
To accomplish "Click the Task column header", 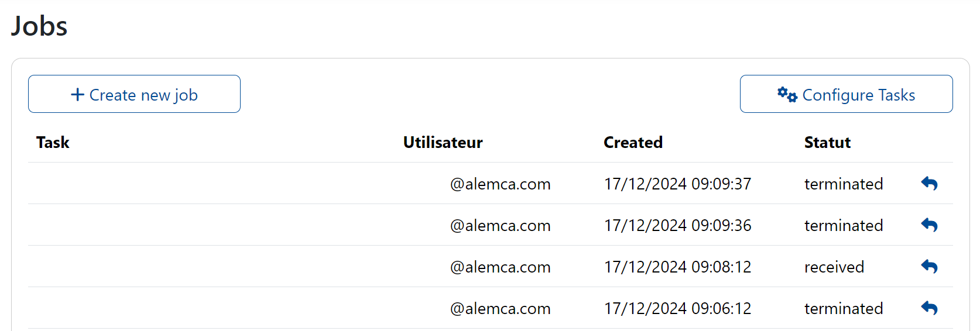I will 53,143.
